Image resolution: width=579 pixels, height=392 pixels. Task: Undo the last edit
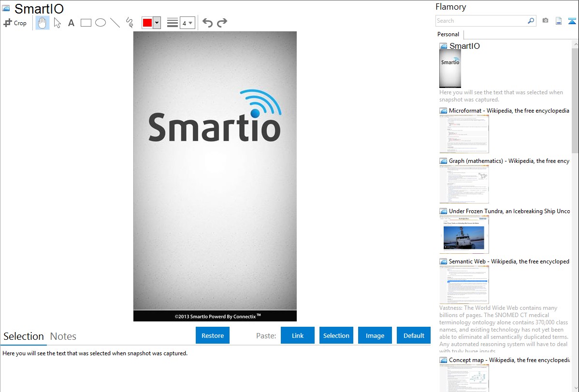tap(207, 23)
